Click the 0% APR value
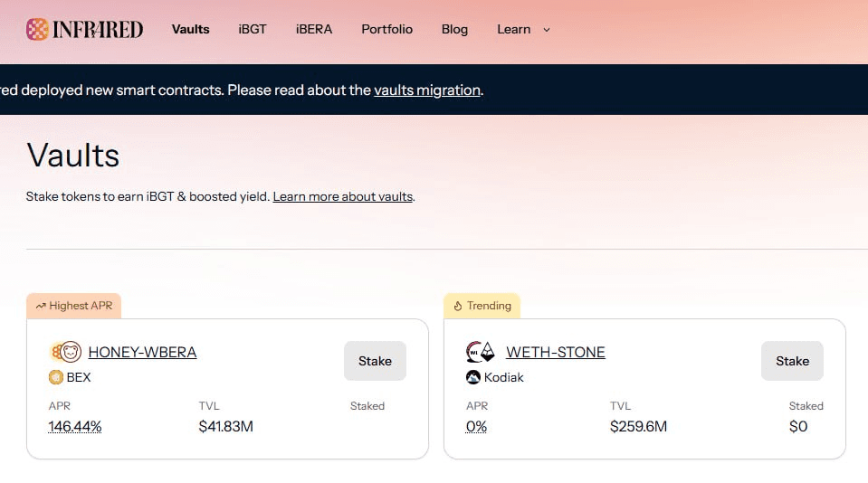 pyautogui.click(x=476, y=427)
